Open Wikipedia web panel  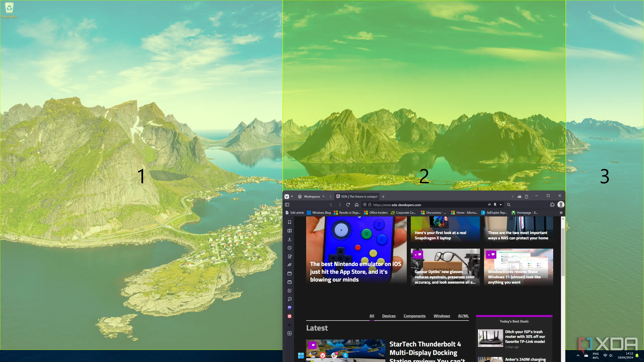pos(290,325)
